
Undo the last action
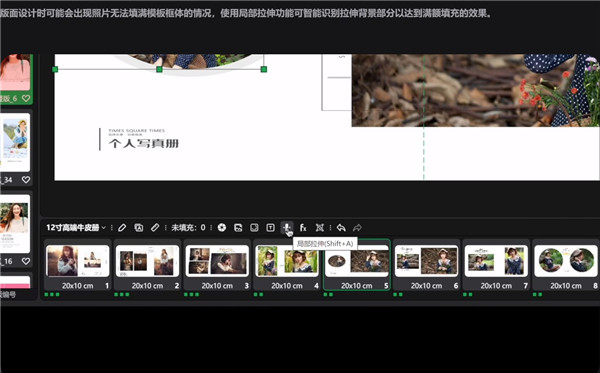[x=341, y=228]
